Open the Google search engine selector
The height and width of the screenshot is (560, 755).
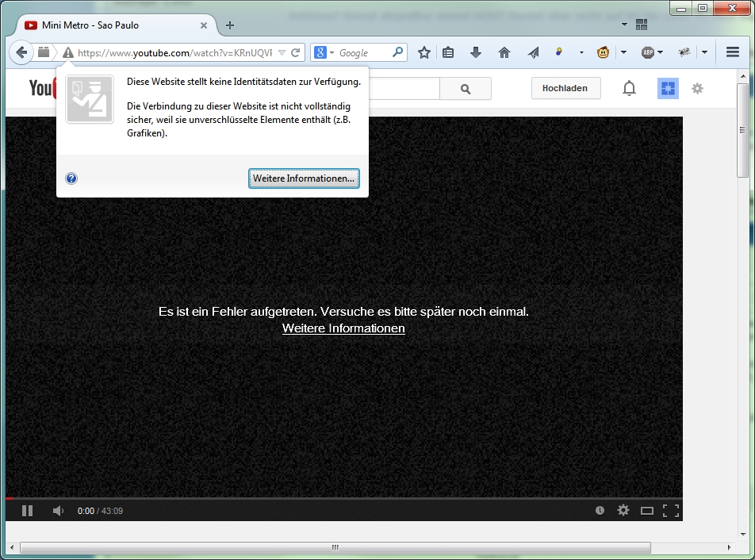click(x=324, y=52)
